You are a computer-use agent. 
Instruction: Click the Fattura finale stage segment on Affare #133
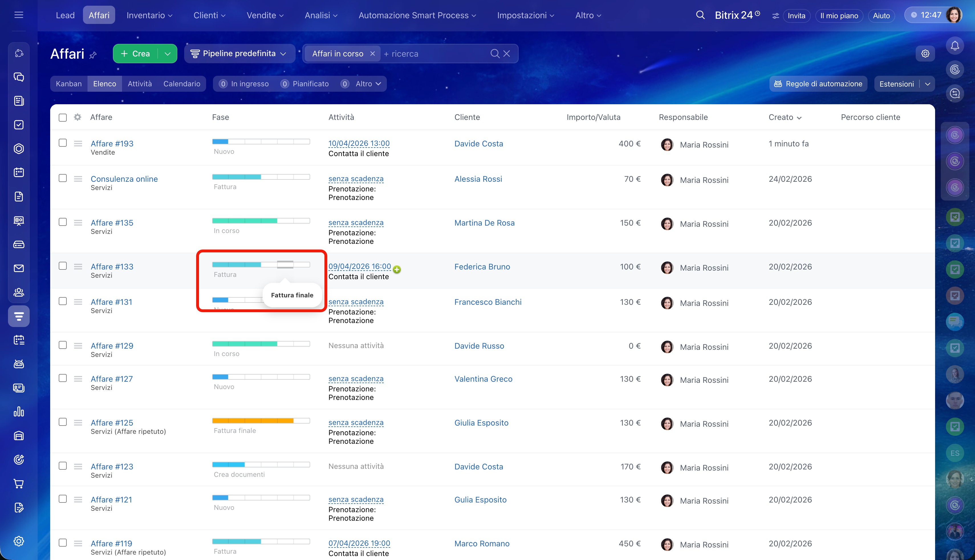pos(285,265)
